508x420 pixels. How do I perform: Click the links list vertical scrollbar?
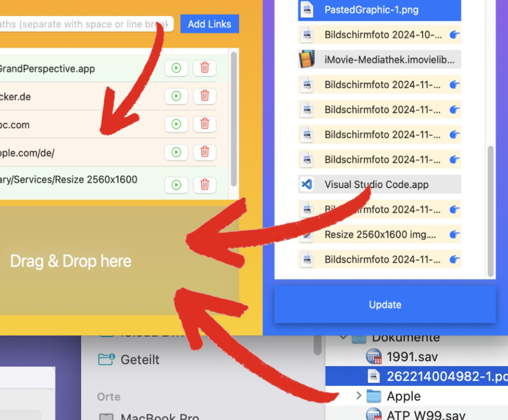click(x=234, y=119)
